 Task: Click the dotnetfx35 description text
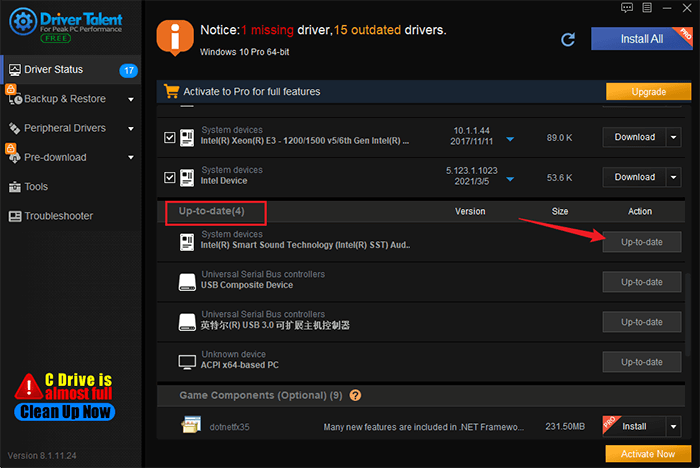pos(424,427)
